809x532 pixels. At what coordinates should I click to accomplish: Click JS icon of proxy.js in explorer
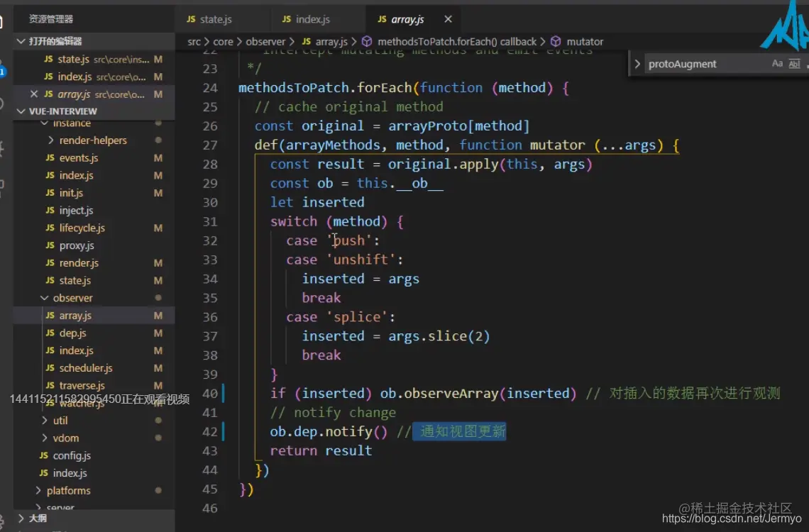(50, 245)
